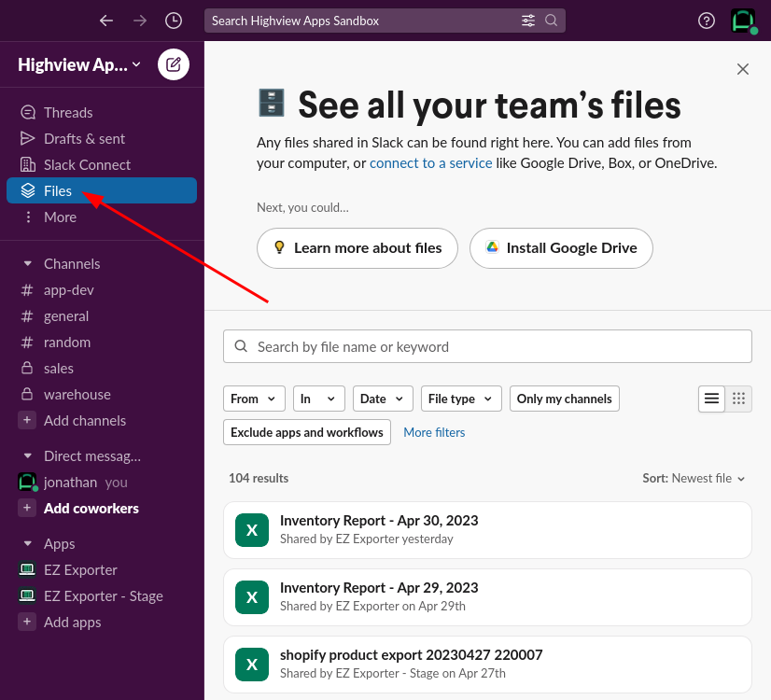Open Threads in sidebar
771x700 pixels.
(x=102, y=113)
